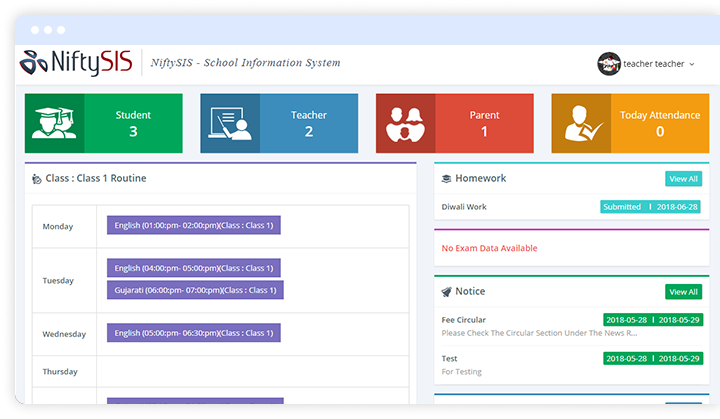This screenshot has height=419, width=720.
Task: Select Tuesday Gujarati 06:00pm class slot
Action: [x=195, y=290]
